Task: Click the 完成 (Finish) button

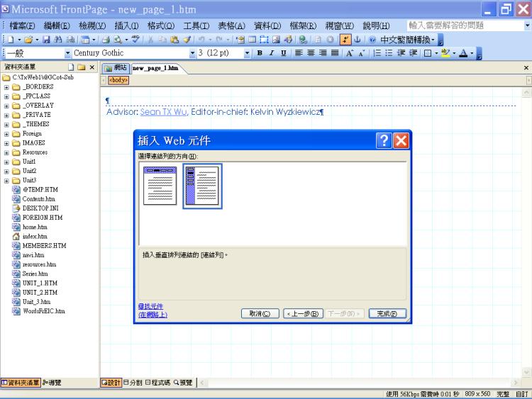Action: click(x=391, y=313)
